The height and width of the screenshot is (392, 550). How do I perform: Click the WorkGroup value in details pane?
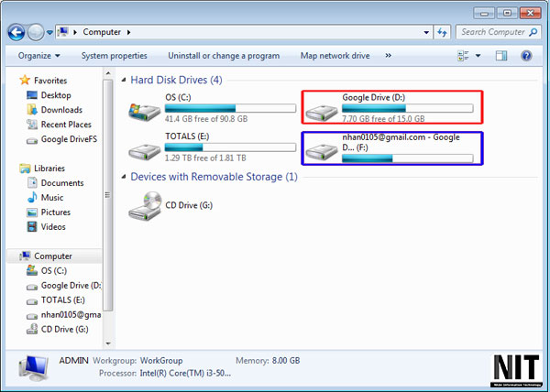click(x=161, y=361)
